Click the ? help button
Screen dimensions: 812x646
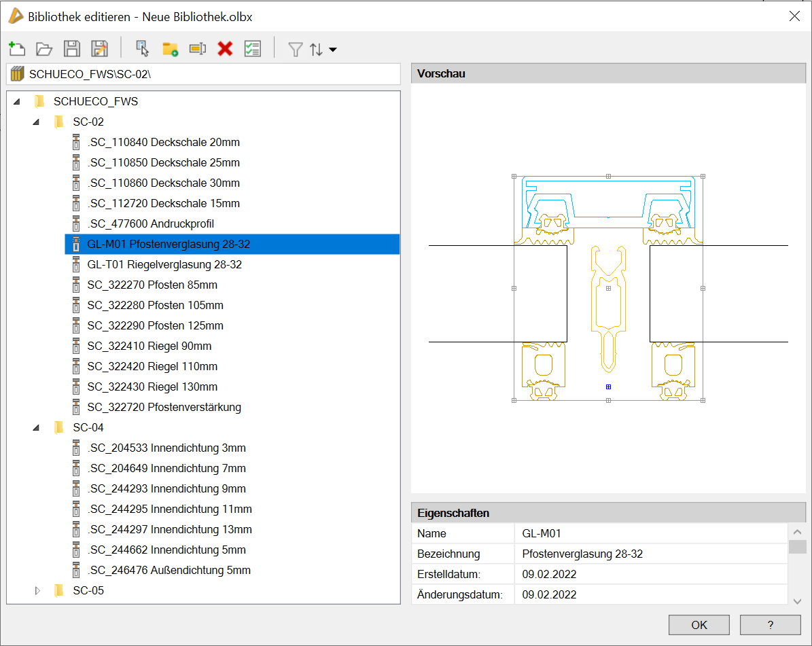[x=770, y=625]
